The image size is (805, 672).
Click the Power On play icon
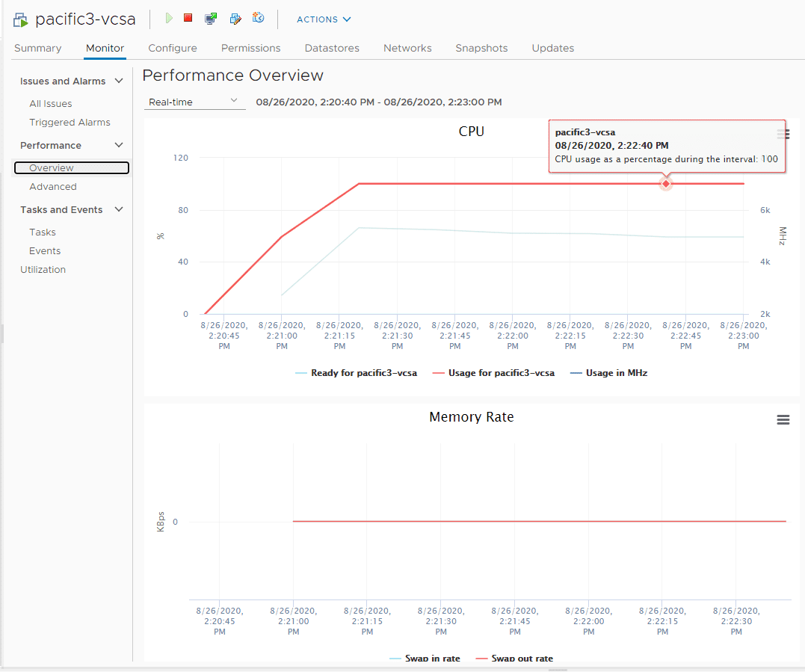pos(169,18)
